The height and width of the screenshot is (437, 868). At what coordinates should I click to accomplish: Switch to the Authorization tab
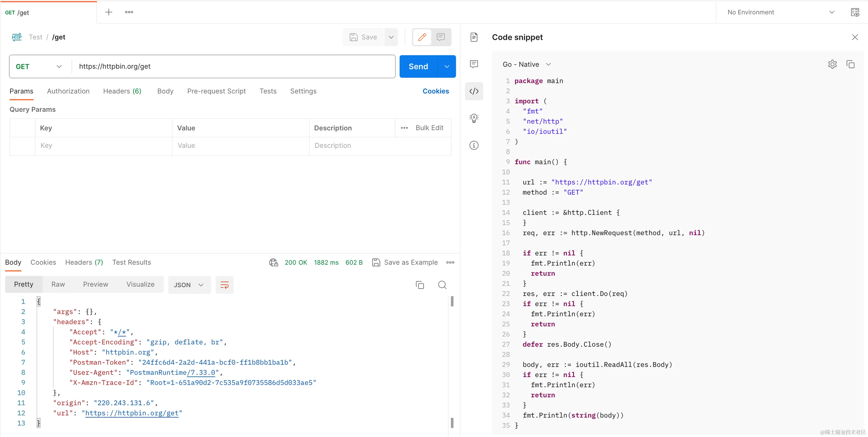point(68,91)
